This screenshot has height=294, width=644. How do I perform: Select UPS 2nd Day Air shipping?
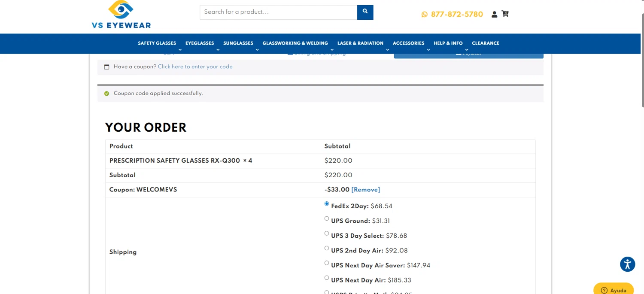pos(327,248)
